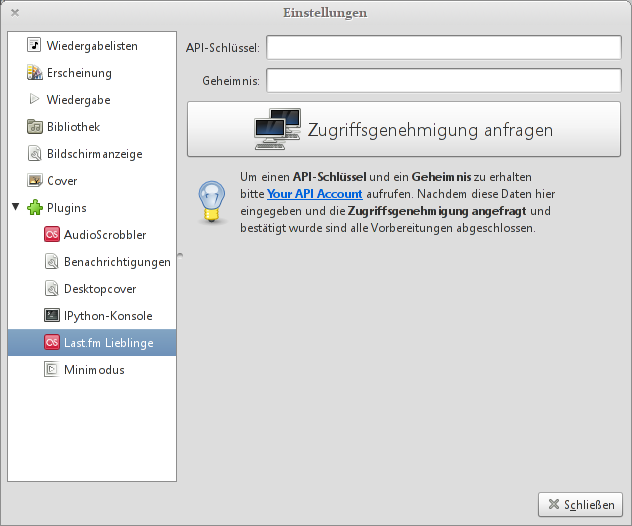Open the Your API Account link

tap(314, 194)
